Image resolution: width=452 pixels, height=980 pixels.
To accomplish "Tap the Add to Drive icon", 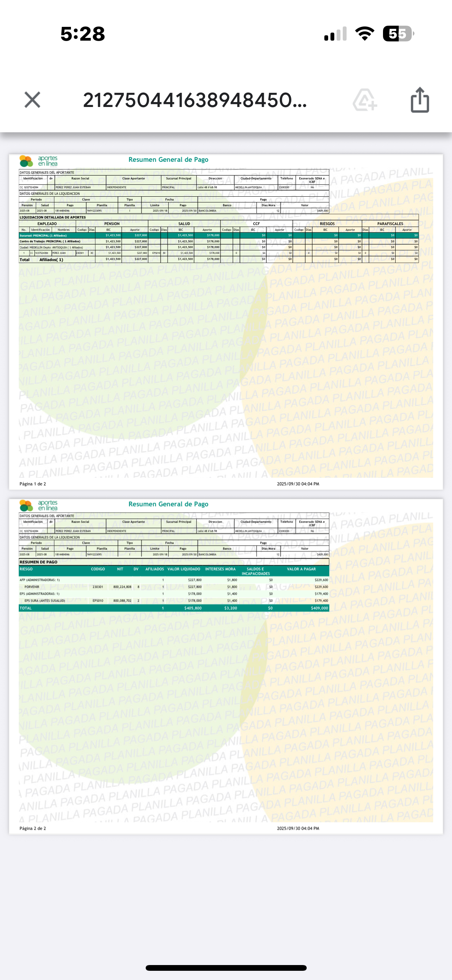I will pyautogui.click(x=364, y=100).
